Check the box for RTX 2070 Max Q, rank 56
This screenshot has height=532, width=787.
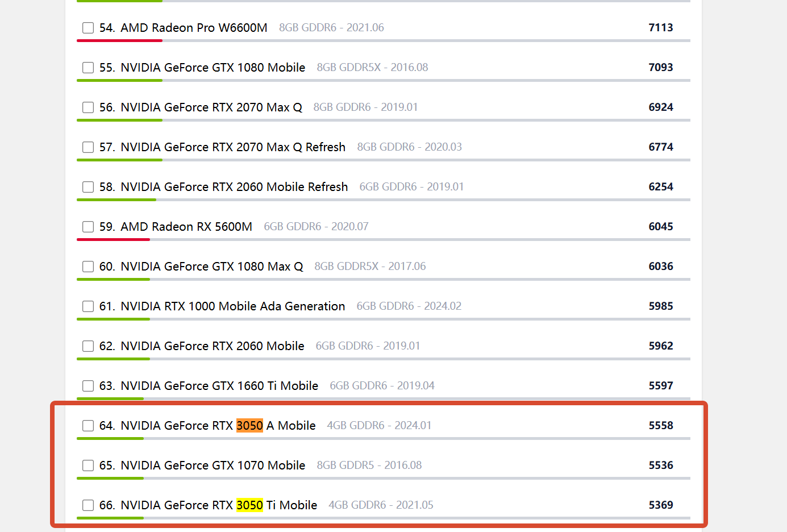[x=88, y=107]
